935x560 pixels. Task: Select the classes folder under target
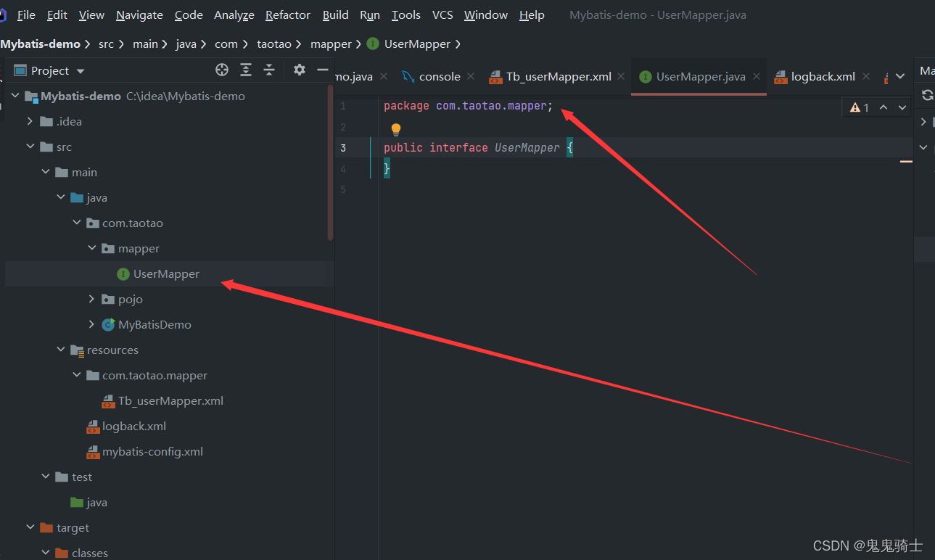point(90,553)
